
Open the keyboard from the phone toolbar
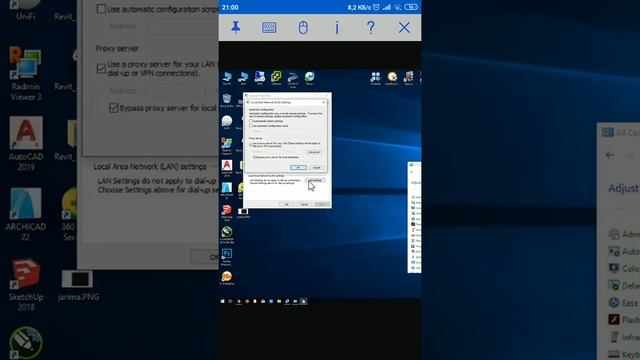pos(269,27)
